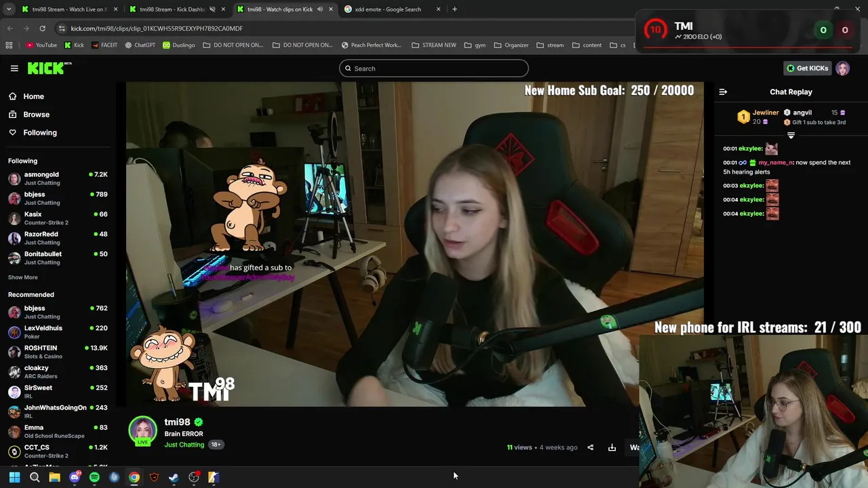The image size is (868, 488).
Task: Open Windows Start menu
Action: click(x=14, y=477)
